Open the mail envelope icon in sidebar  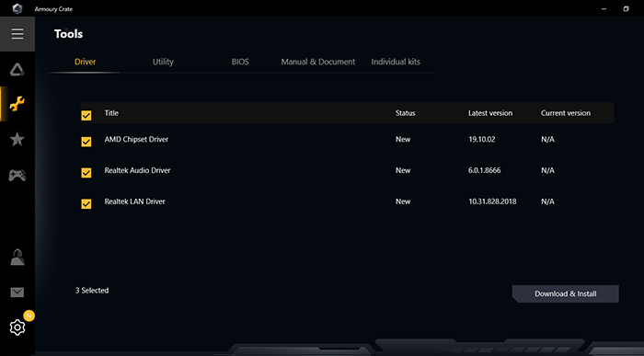17,293
